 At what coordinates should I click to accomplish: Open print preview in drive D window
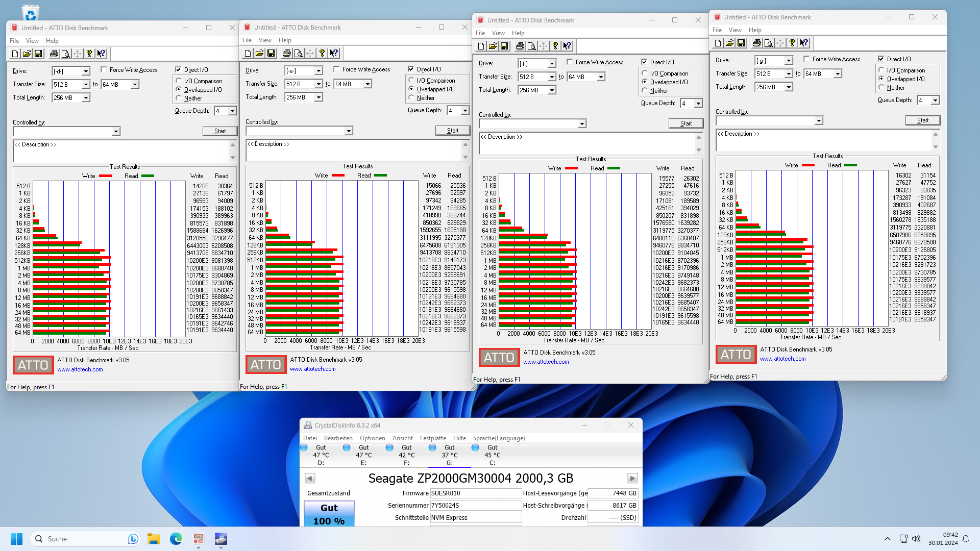point(66,53)
